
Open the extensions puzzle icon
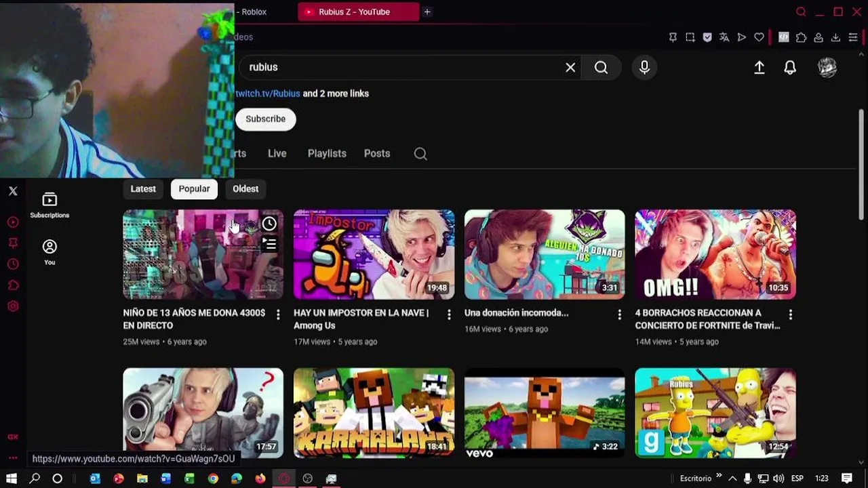tap(802, 37)
